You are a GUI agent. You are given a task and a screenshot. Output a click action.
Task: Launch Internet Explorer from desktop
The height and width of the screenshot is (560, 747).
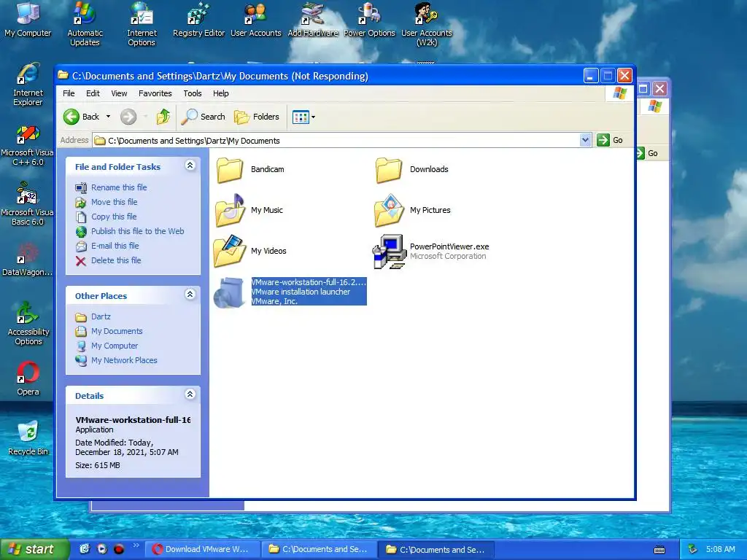click(28, 84)
